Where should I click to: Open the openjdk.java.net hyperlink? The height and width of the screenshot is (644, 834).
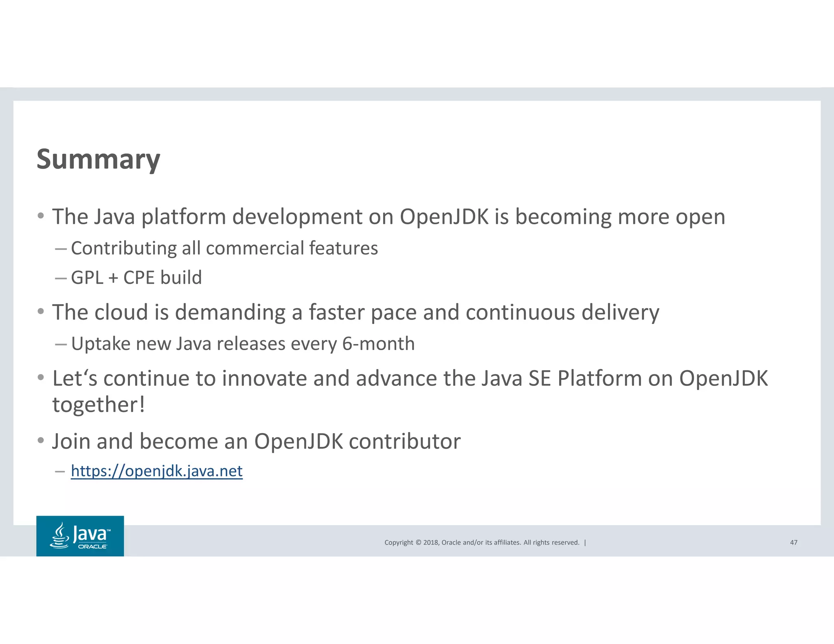[157, 471]
